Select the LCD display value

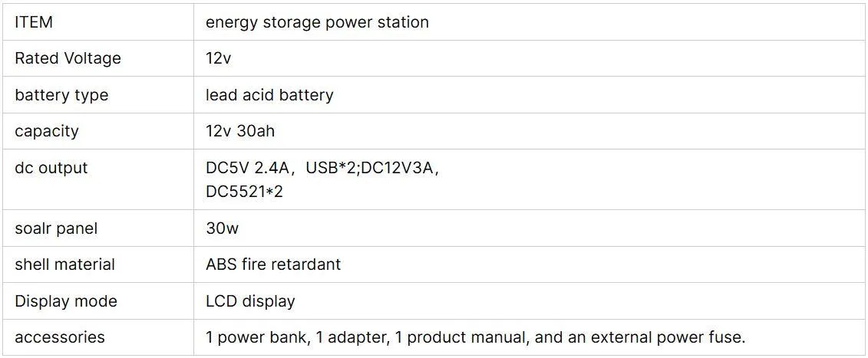pos(250,301)
